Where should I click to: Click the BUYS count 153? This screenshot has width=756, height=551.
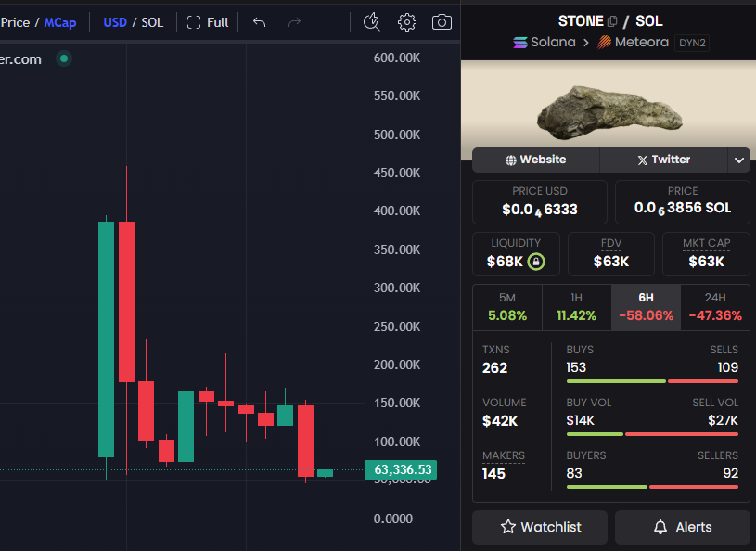[x=576, y=367]
